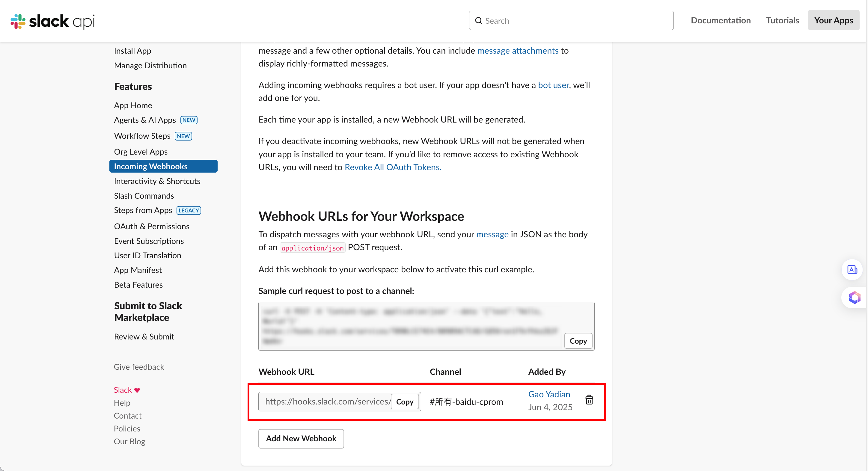Follow the message attachments link
Image resolution: width=868 pixels, height=471 pixels.
pyautogui.click(x=518, y=51)
